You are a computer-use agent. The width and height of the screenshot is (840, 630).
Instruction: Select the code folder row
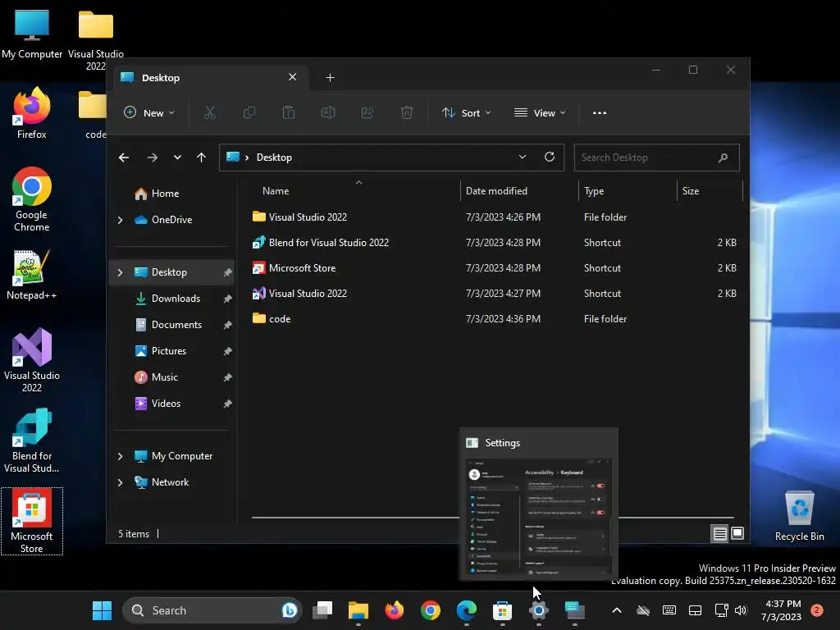[x=495, y=319]
